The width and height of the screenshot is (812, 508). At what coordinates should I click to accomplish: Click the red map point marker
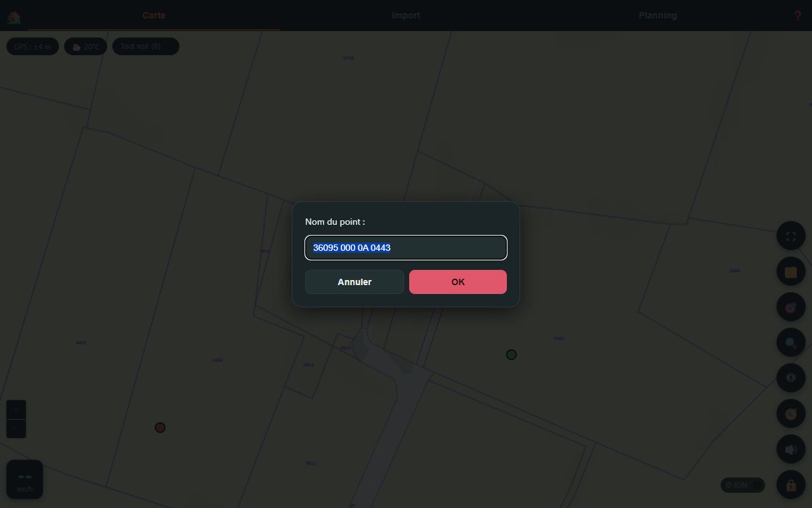tap(160, 428)
